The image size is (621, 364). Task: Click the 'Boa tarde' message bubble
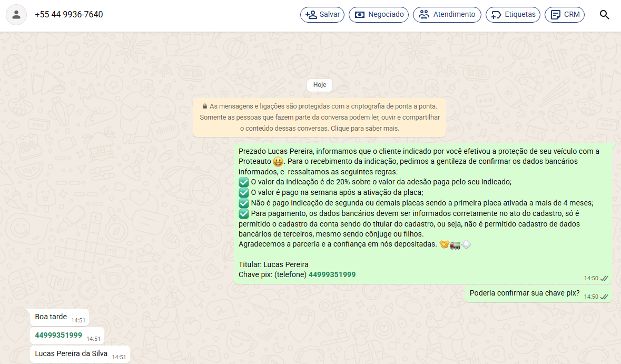tap(51, 317)
